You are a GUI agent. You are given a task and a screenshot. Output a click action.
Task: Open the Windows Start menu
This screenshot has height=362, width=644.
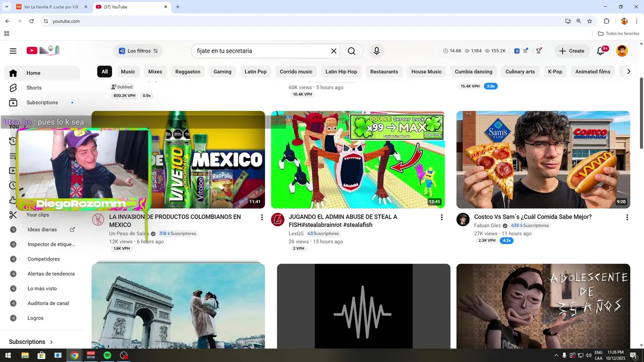coord(8,355)
